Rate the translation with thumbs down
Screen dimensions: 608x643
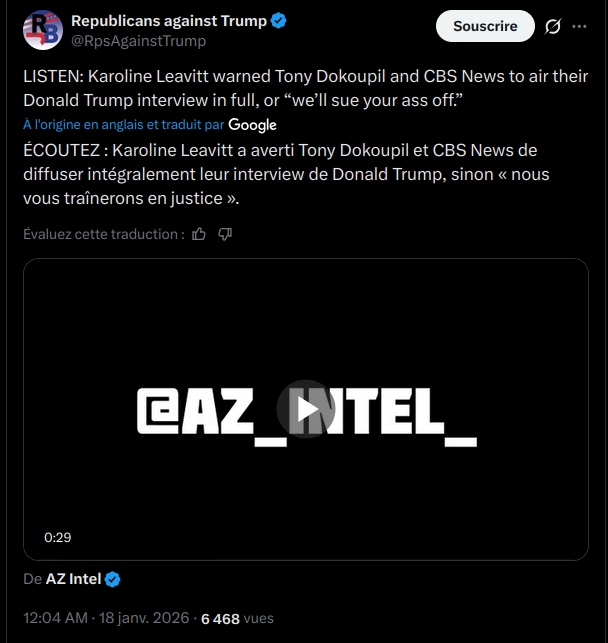click(225, 234)
